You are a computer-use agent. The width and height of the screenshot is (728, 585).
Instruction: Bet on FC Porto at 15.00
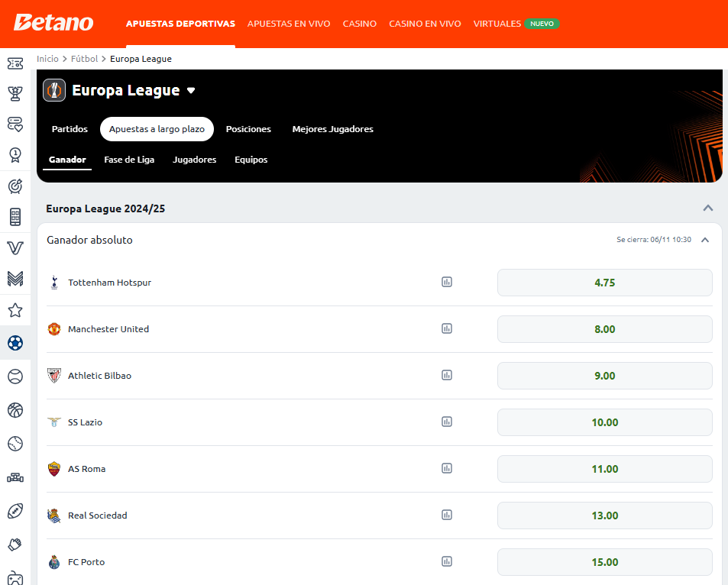[x=604, y=562]
